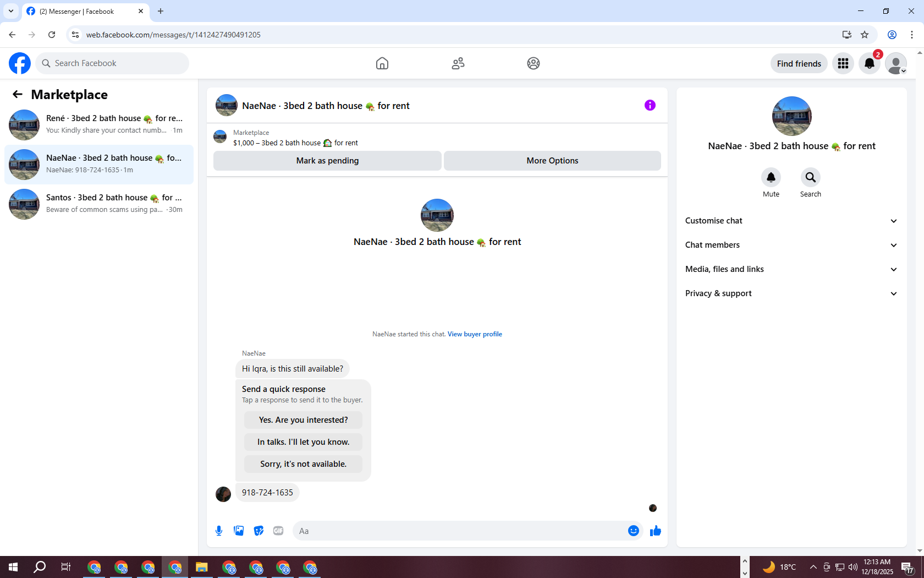The image size is (924, 578).
Task: Open the Santos conversation in chat list
Action: click(99, 204)
